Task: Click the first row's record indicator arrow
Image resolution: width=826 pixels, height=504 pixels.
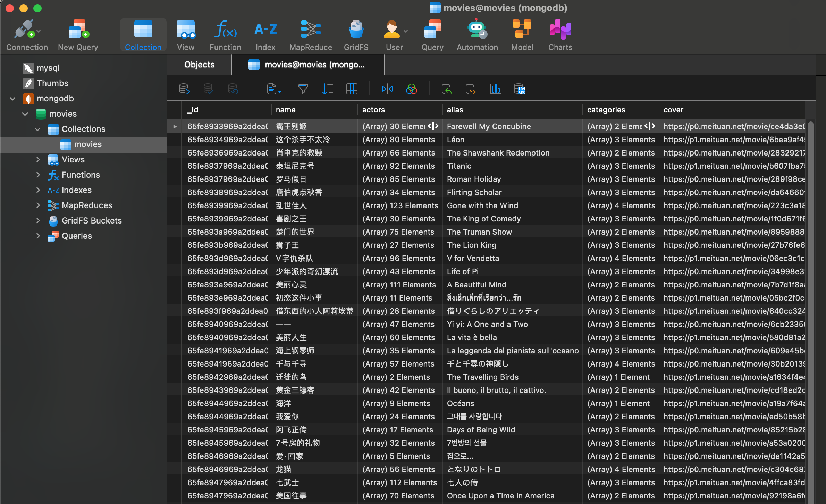Action: tap(175, 127)
